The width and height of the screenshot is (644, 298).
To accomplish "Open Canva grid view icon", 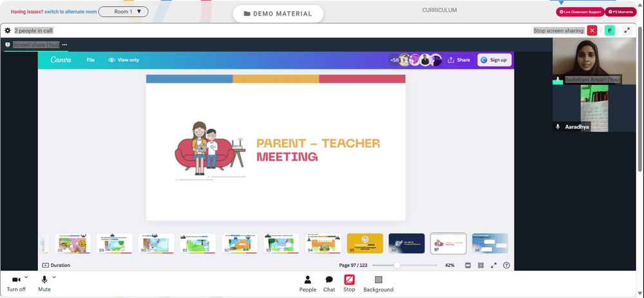I will point(481,265).
